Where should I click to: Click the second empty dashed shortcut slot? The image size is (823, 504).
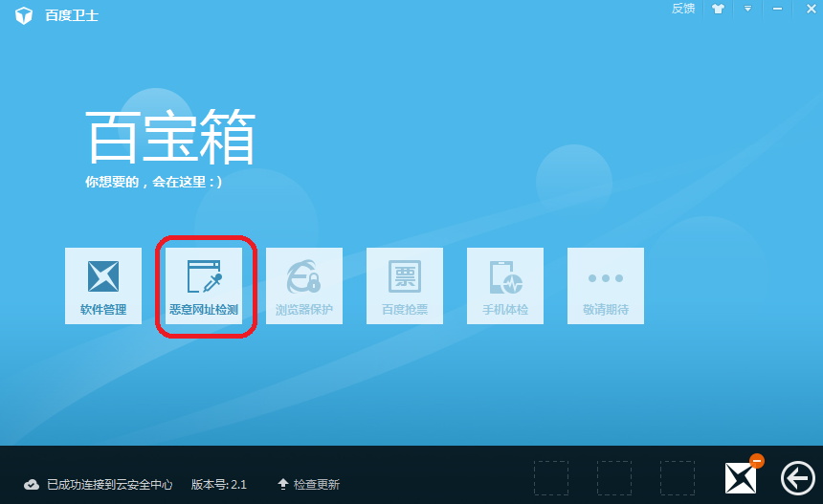614,478
